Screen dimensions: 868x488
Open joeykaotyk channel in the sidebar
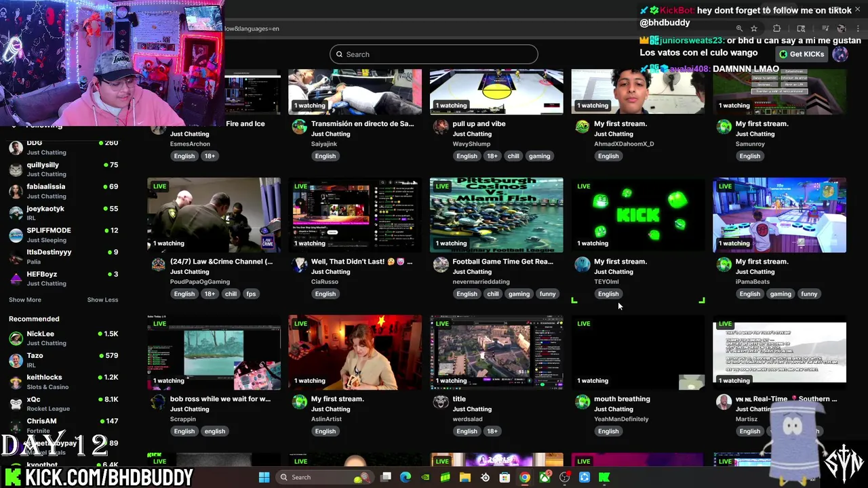tap(63, 213)
